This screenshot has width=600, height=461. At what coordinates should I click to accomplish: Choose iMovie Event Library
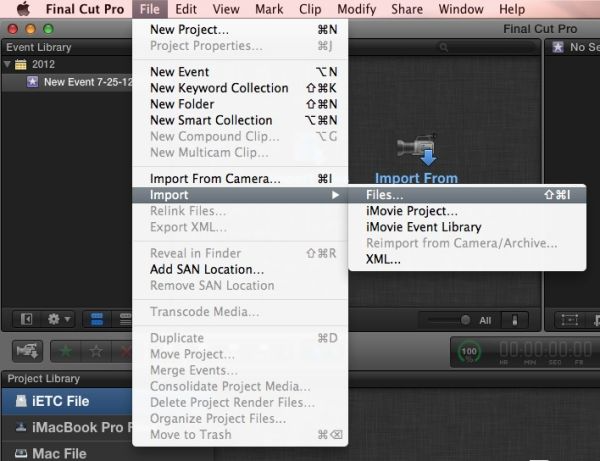(x=467, y=227)
